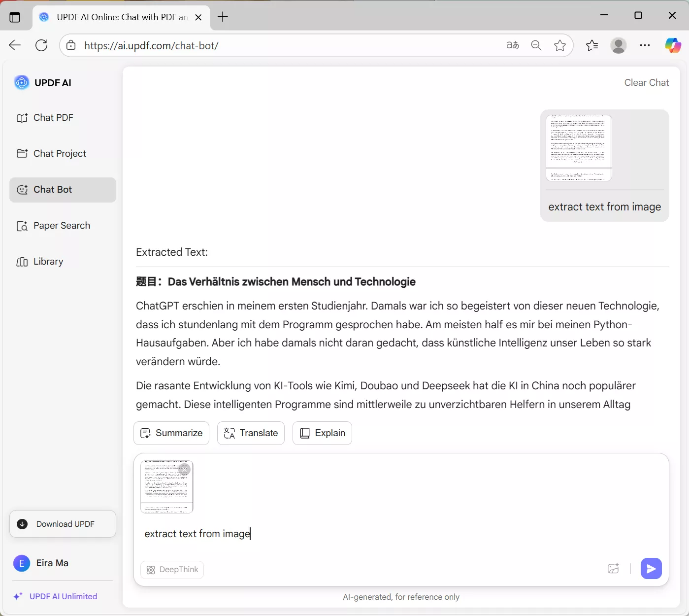Open the Library section

tap(48, 261)
